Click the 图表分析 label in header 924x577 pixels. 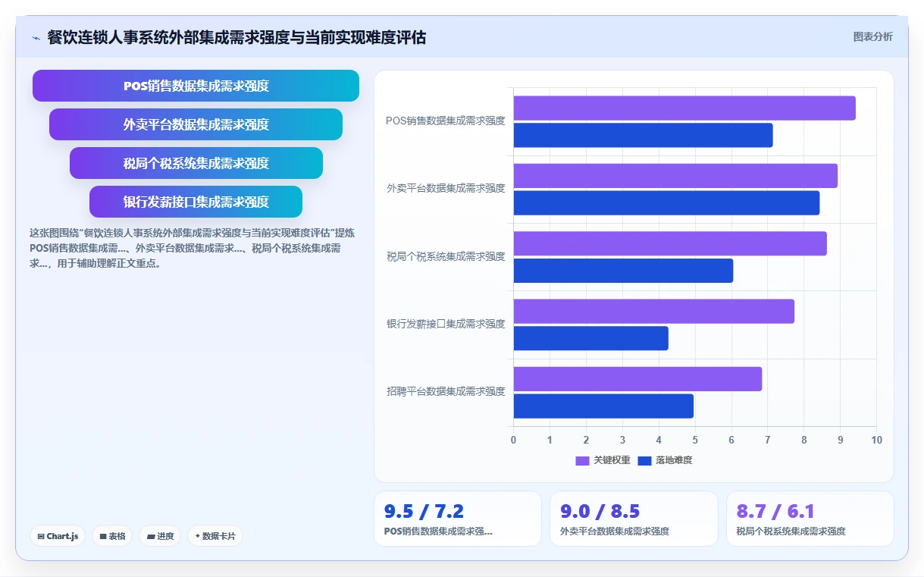point(872,36)
